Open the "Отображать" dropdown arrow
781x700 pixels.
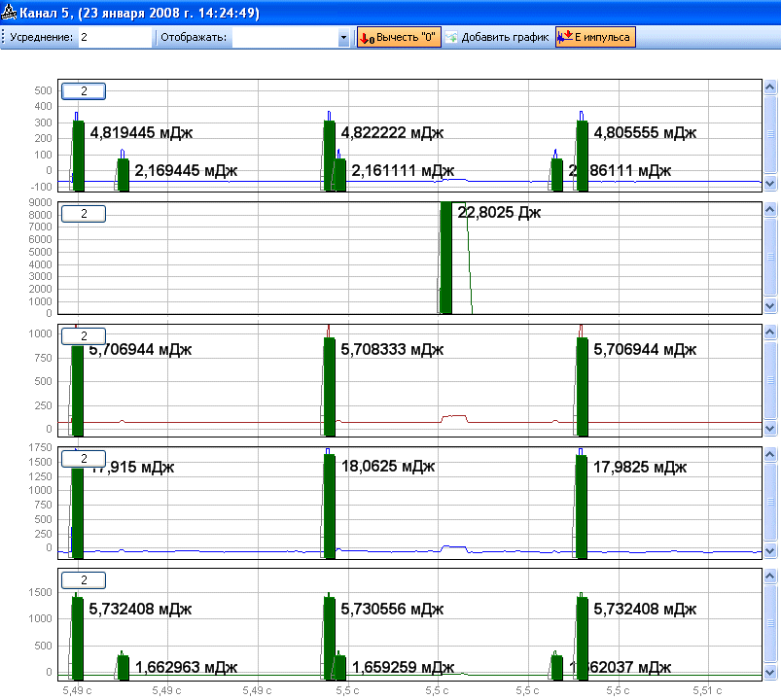tap(343, 37)
